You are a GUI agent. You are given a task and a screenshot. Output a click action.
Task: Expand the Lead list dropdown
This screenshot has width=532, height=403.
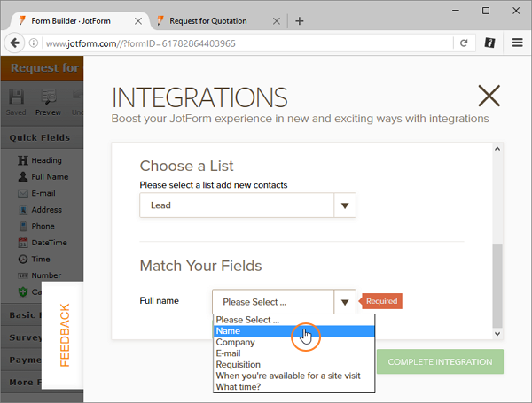coord(345,205)
